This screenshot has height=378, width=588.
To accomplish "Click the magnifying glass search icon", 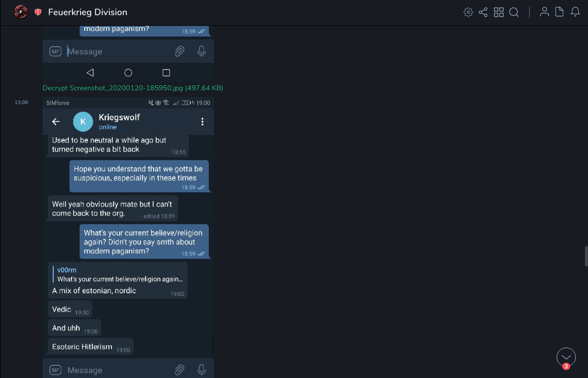I will point(514,12).
